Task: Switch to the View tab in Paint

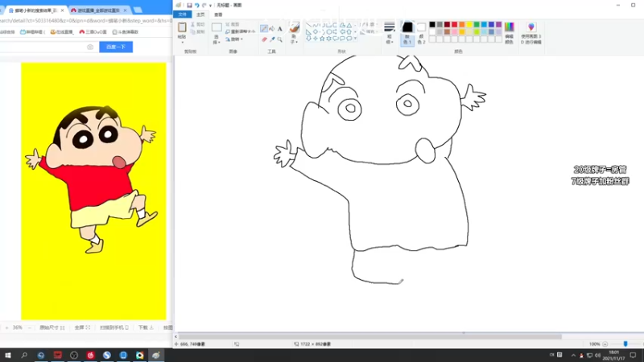Action: tap(218, 14)
